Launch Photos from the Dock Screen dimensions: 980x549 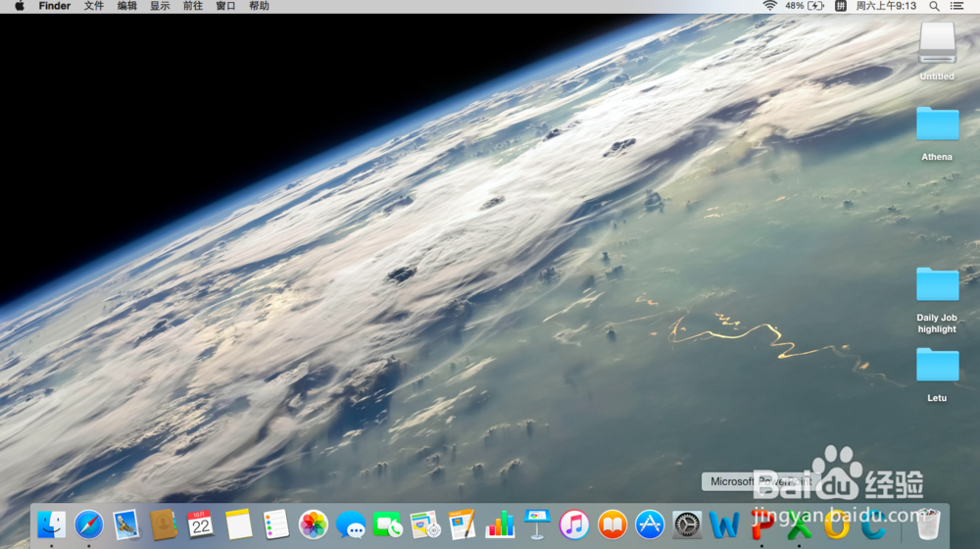click(314, 524)
